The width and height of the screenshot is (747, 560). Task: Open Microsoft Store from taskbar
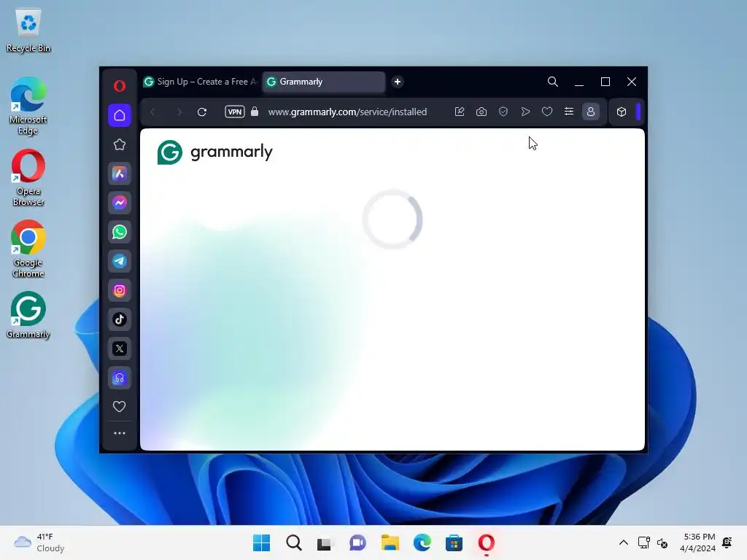point(454,542)
